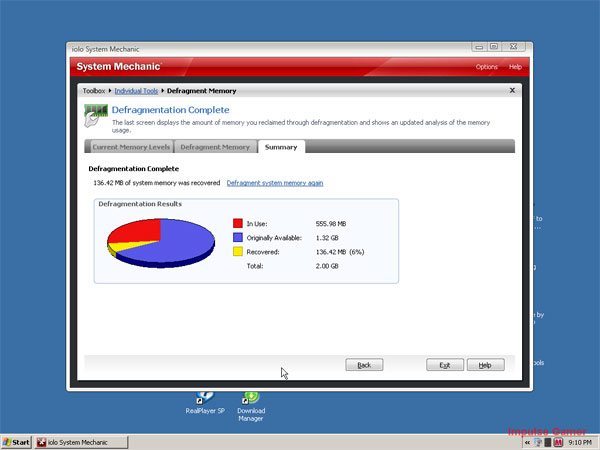Switch to Current Memory Levels tab
The image size is (600, 450).
(130, 147)
